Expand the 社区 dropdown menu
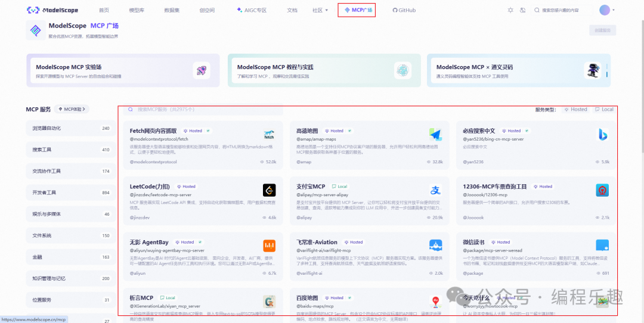The image size is (644, 323). pyautogui.click(x=320, y=10)
